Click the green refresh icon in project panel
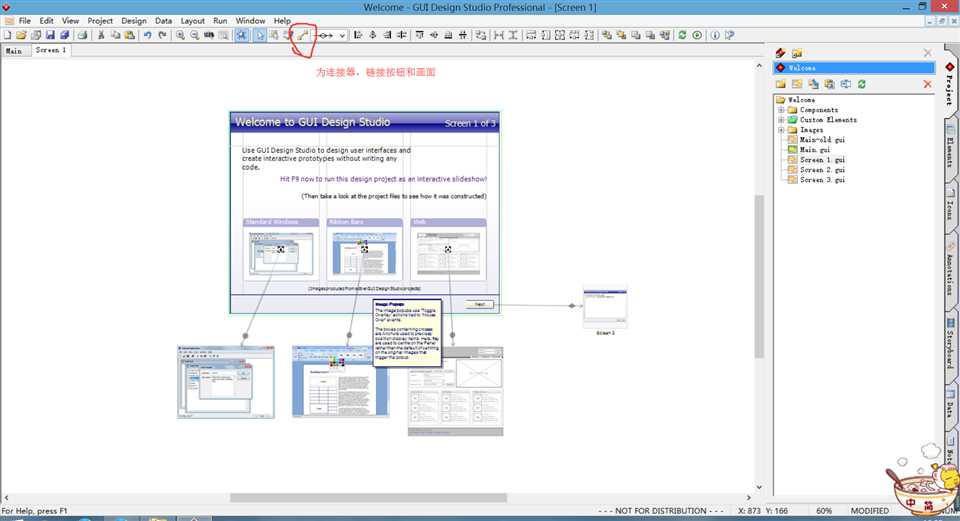Screen dimensions: 960x521 click(x=861, y=84)
